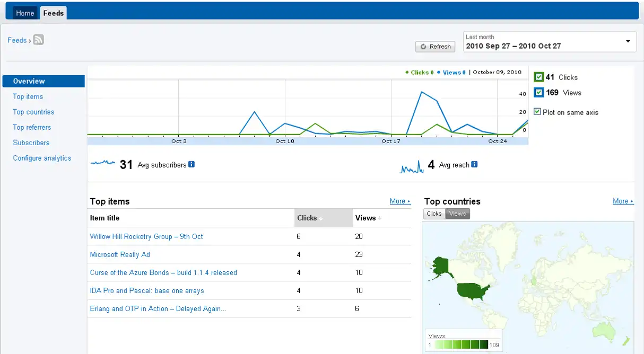This screenshot has height=354, width=644.
Task: Switch to the Home tab
Action: coord(25,13)
